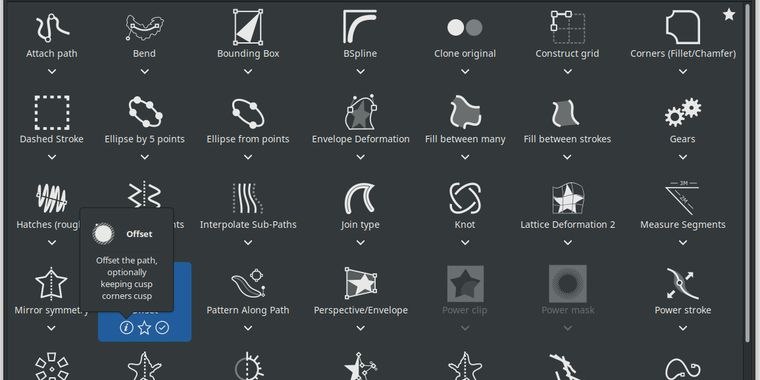Viewport: 760px width, 380px height.
Task: Select the Gears effect icon
Action: click(x=683, y=112)
